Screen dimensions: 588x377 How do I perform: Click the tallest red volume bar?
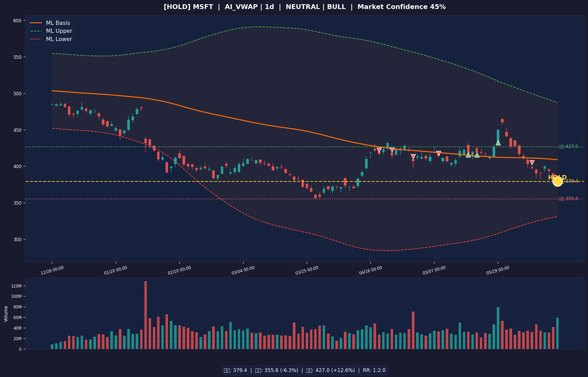145,315
